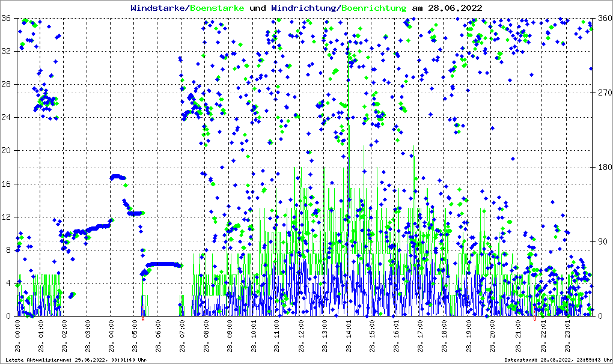Click the red U sunset marker
Image resolution: width=613 pixels, height=364 pixels.
click(534, 319)
